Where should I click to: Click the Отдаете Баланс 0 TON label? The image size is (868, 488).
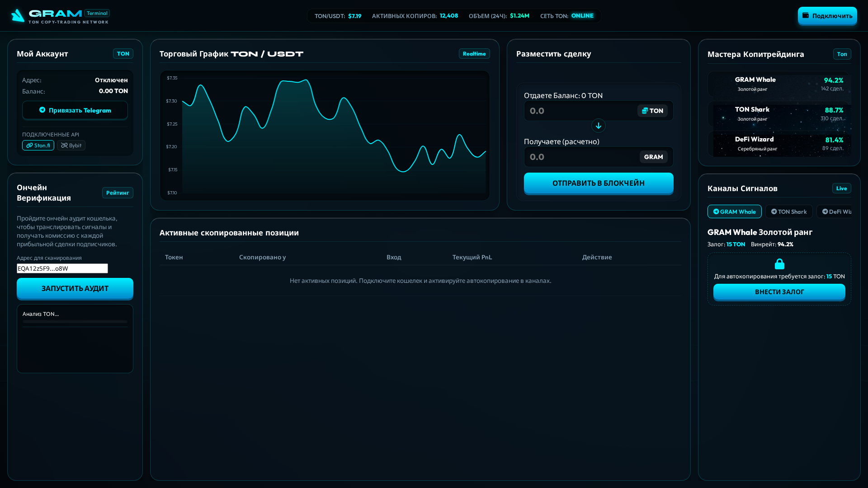(563, 95)
